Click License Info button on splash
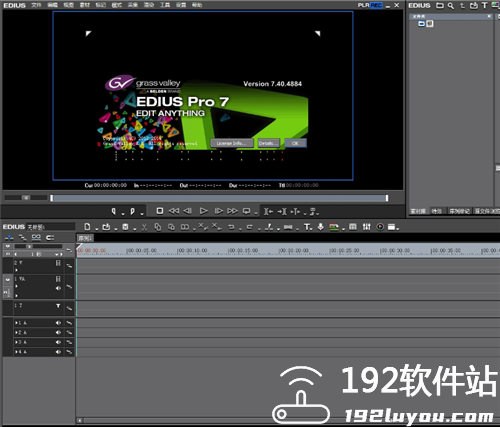The height and width of the screenshot is (427, 500). click(232, 143)
